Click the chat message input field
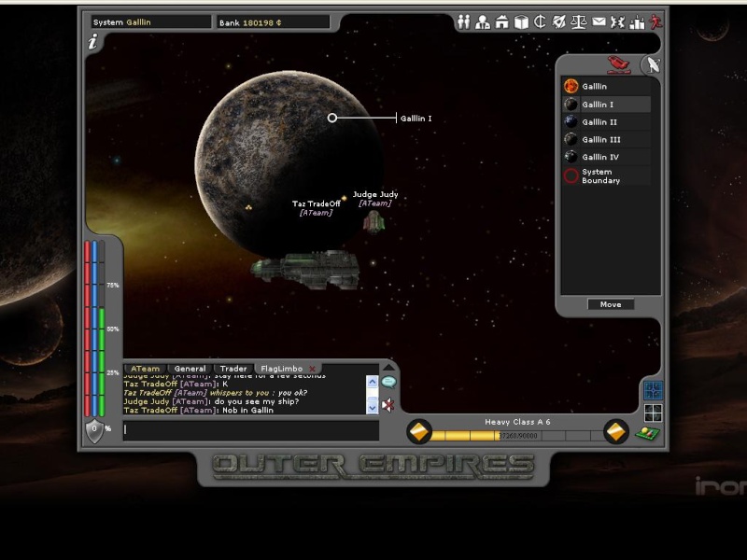747x560 pixels. point(251,430)
